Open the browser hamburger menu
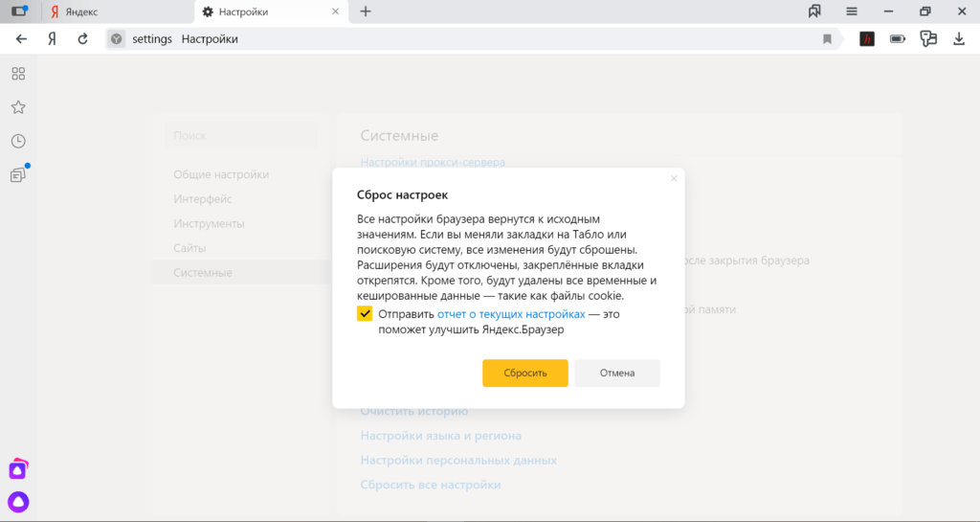Screen dimensions: 980x522 tap(851, 11)
